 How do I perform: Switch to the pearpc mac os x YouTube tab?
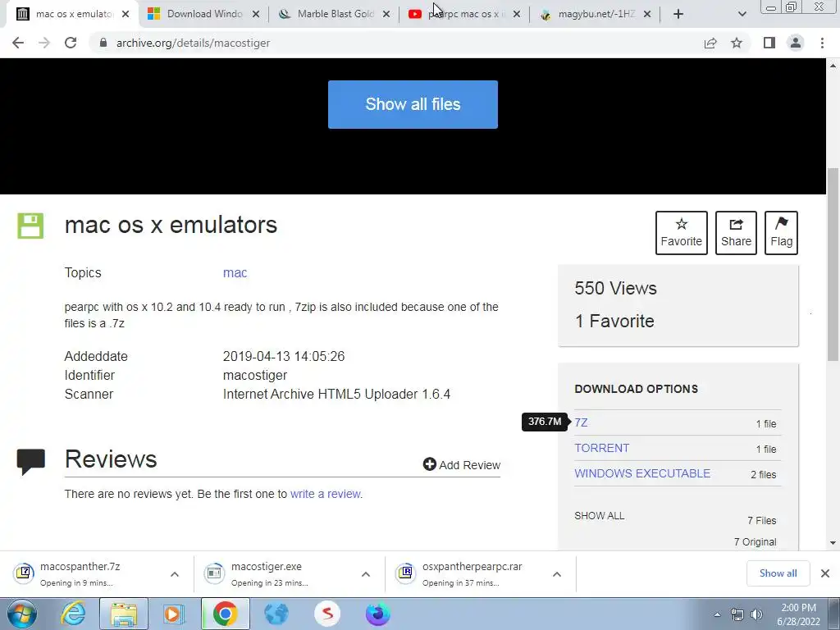[x=465, y=14]
